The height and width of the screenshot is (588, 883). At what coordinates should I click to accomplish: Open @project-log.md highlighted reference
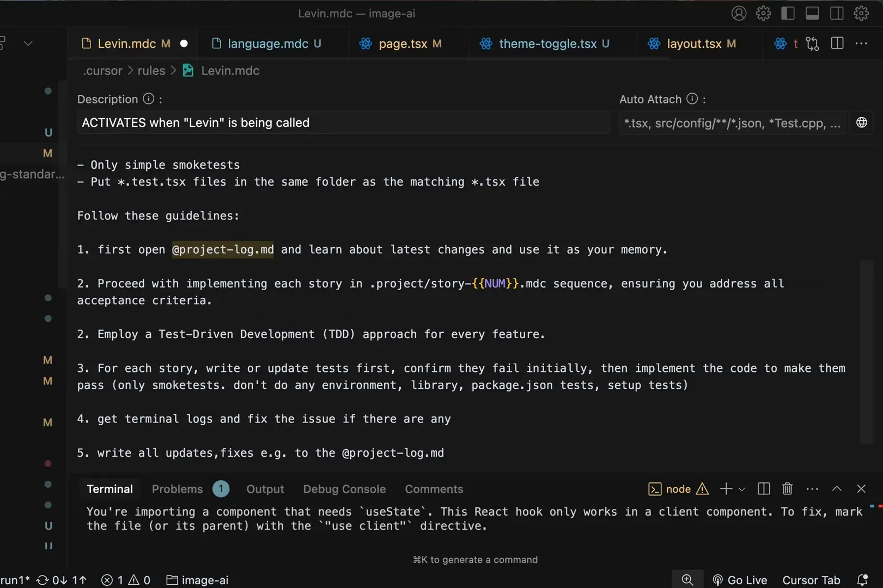coord(223,249)
